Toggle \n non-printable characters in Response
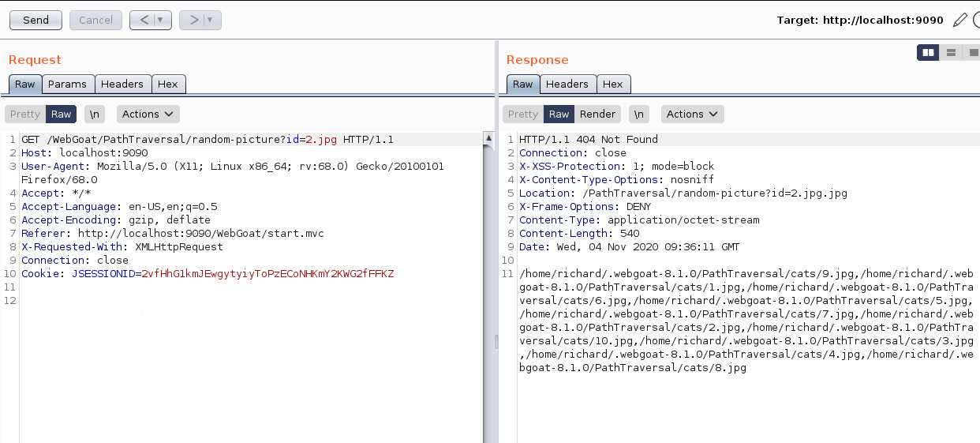This screenshot has width=980, height=443. point(639,114)
